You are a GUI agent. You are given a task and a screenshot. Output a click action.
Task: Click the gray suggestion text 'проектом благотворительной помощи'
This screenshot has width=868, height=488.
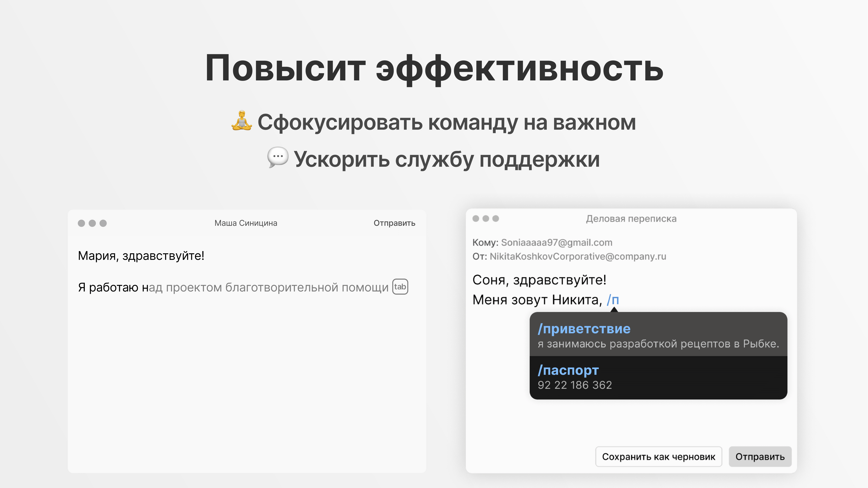(277, 288)
